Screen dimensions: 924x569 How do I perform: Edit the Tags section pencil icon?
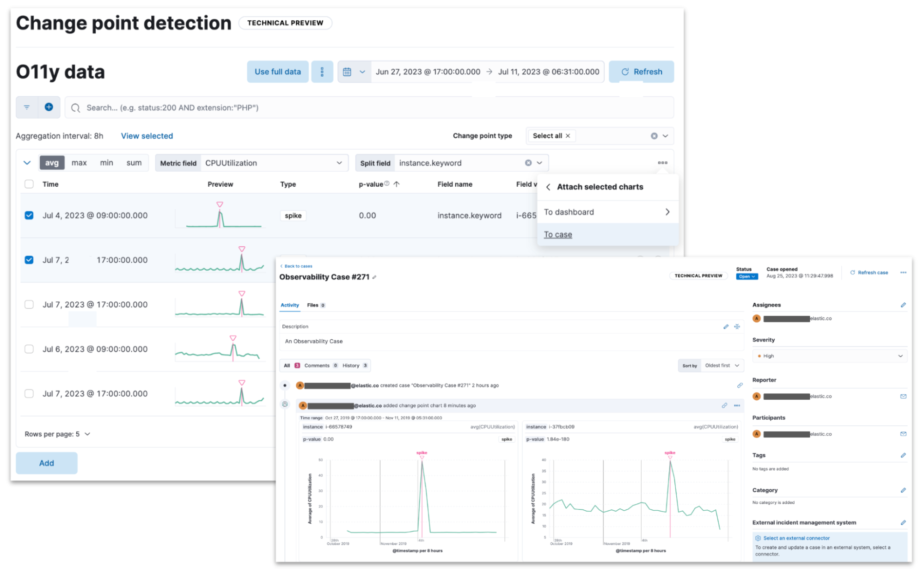904,455
